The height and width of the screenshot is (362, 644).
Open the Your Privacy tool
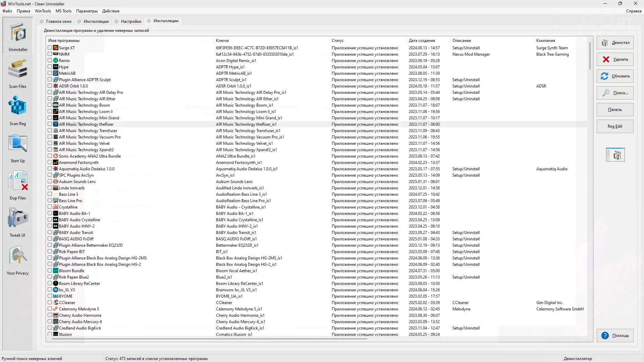click(x=17, y=258)
